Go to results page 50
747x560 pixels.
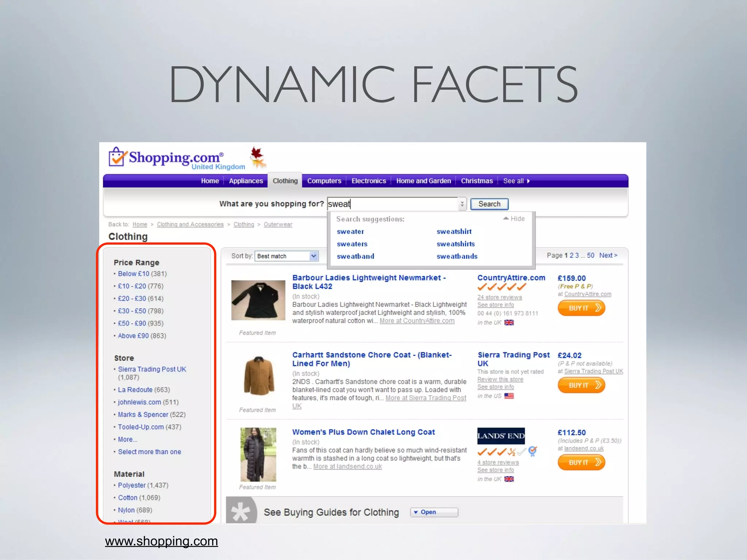[591, 256]
